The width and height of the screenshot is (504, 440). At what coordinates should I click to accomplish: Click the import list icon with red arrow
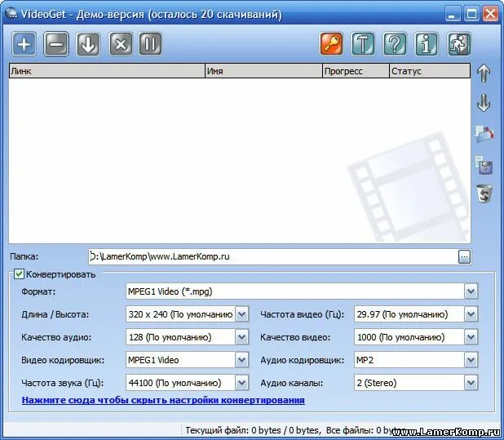tap(484, 134)
